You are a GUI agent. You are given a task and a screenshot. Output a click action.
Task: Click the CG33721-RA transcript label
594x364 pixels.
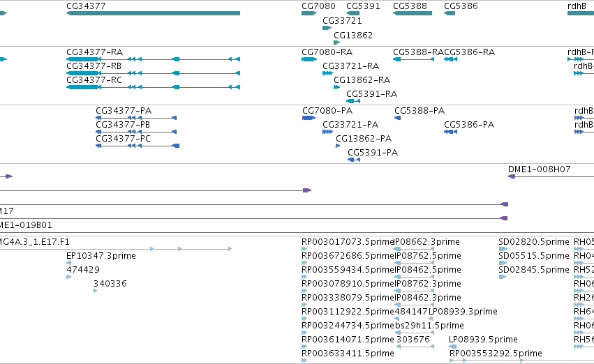pos(351,66)
